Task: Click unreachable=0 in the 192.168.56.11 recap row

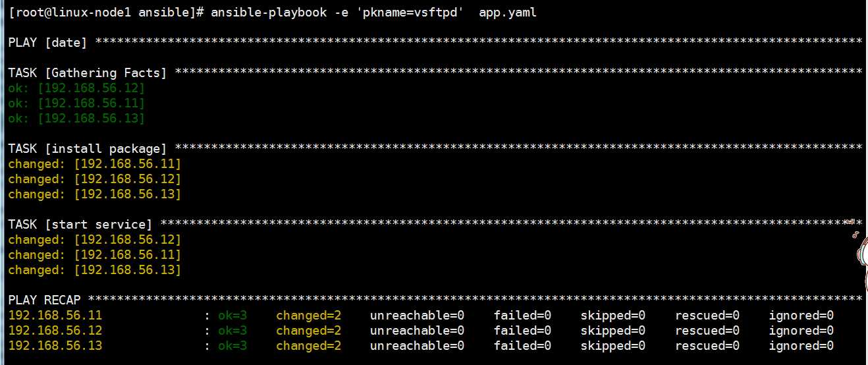Action: [x=417, y=316]
